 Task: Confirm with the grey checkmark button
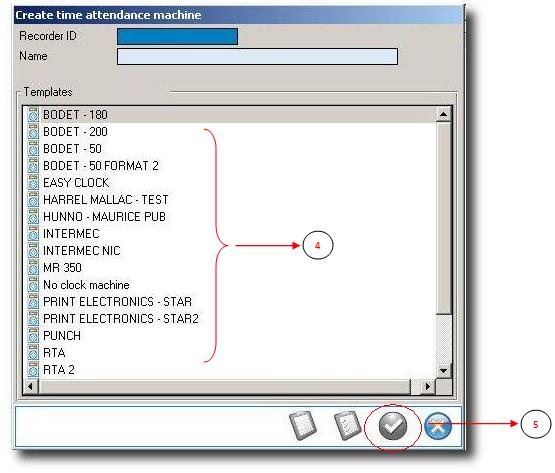(x=393, y=426)
